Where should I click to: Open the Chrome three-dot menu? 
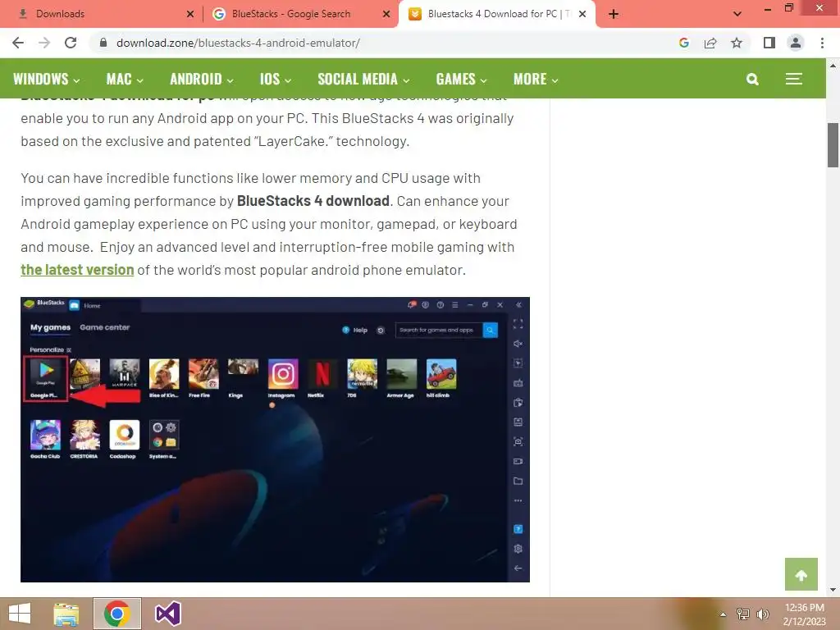(x=822, y=43)
